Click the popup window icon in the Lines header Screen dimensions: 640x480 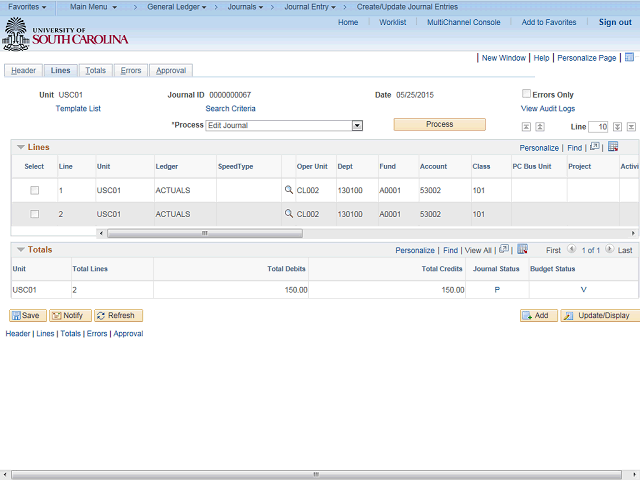595,147
